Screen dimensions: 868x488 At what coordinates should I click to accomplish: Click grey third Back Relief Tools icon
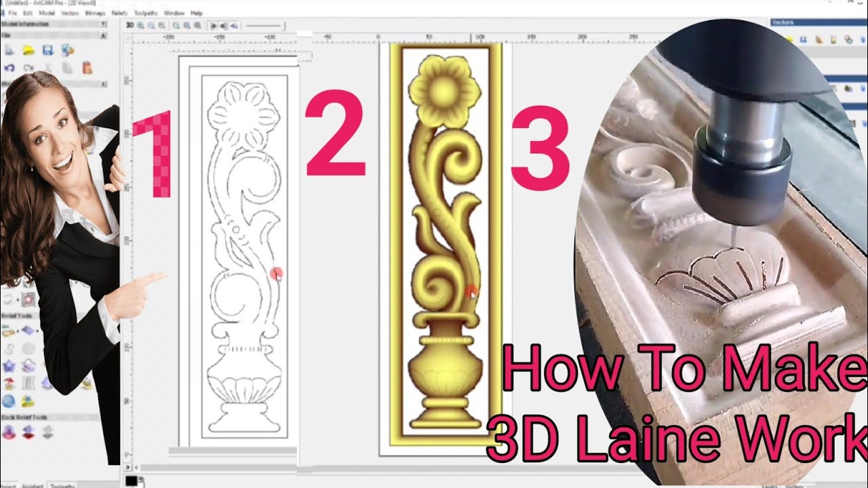(x=48, y=432)
